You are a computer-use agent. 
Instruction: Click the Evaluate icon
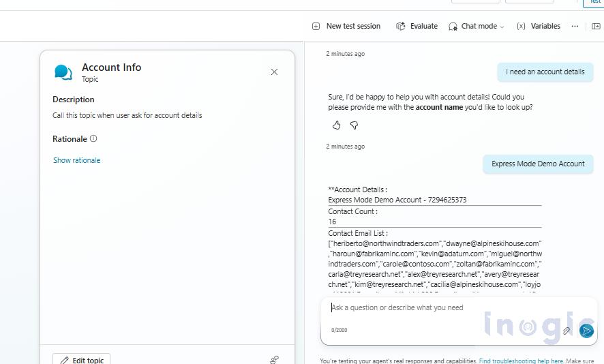pos(401,26)
